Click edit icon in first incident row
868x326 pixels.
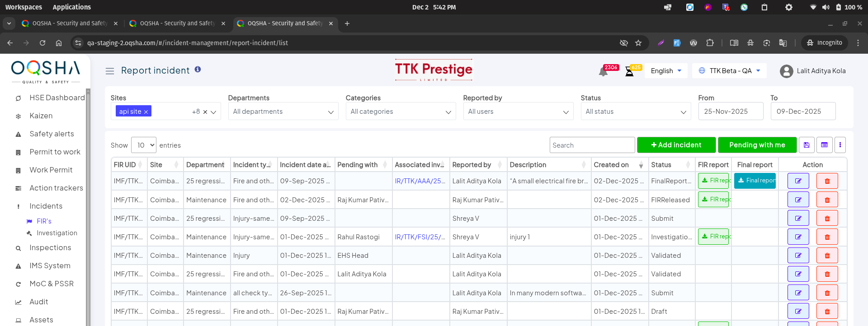pos(798,181)
